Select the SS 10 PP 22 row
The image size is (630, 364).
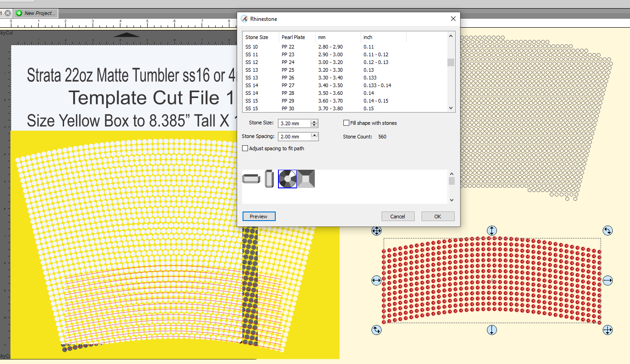[x=345, y=47]
